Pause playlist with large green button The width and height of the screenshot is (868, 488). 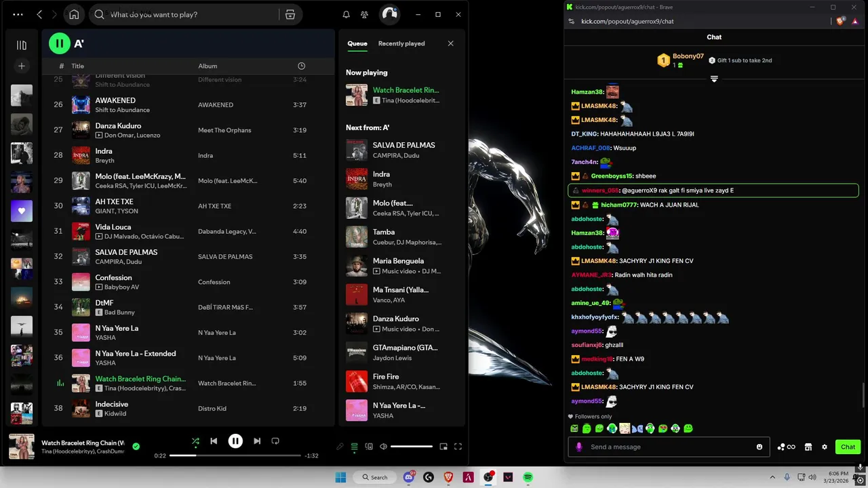pyautogui.click(x=60, y=43)
